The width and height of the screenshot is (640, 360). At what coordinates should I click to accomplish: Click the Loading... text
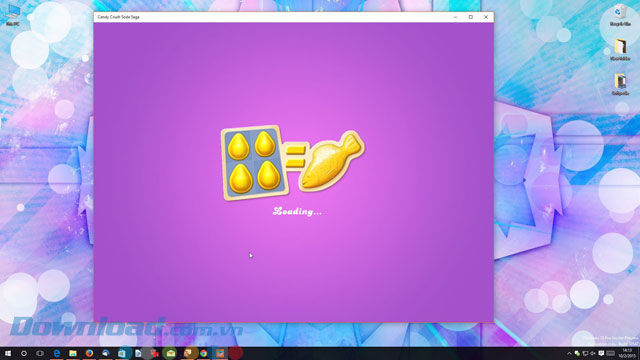297,211
